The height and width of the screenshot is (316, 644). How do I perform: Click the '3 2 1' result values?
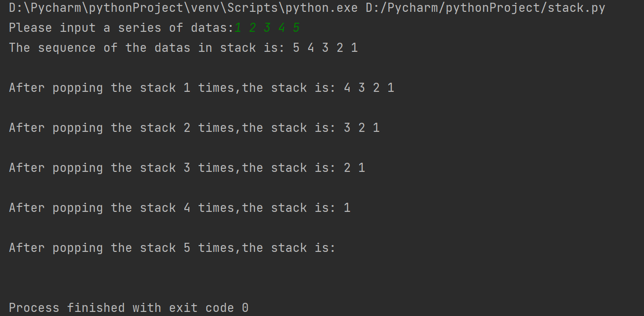pyautogui.click(x=361, y=128)
